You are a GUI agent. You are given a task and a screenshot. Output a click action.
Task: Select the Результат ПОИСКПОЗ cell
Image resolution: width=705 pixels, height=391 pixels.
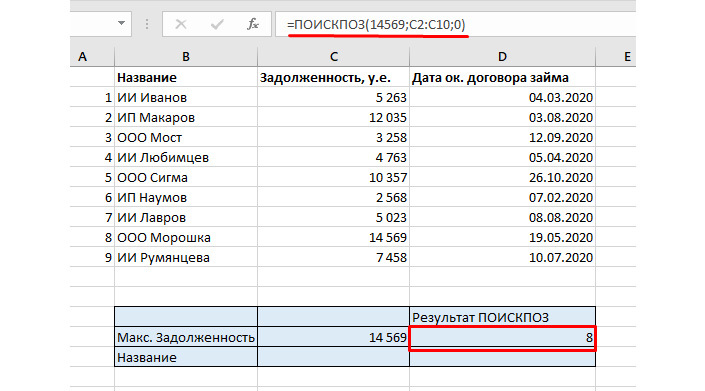(502, 317)
